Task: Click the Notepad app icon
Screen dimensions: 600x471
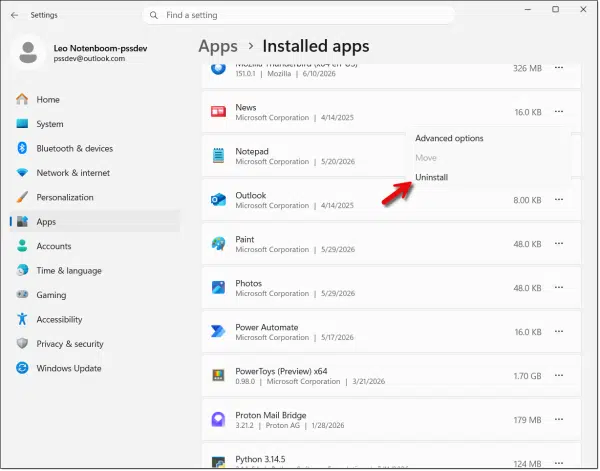Action: (x=218, y=156)
